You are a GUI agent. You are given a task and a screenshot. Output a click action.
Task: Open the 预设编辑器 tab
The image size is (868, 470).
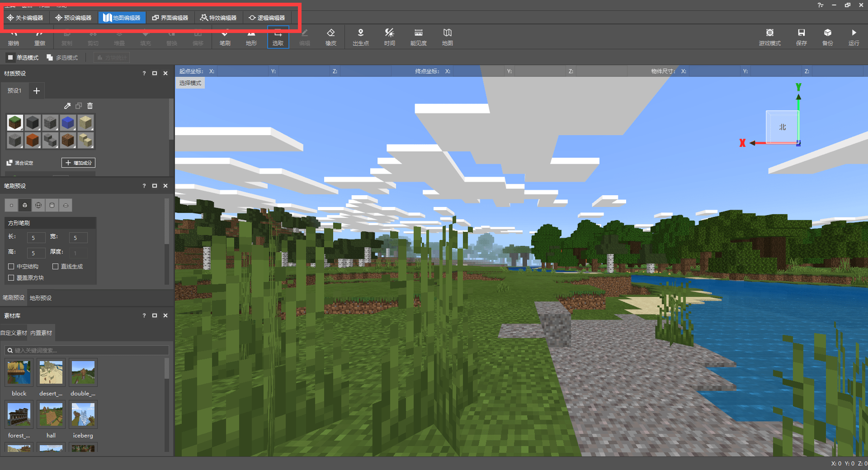pyautogui.click(x=73, y=18)
